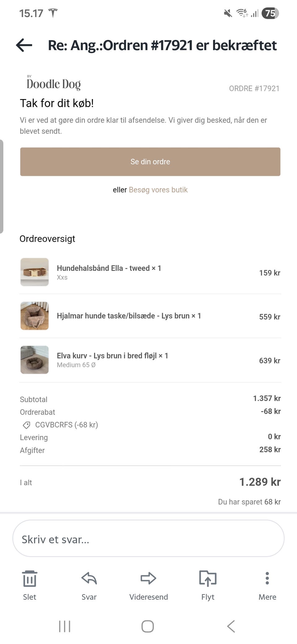
Task: Open the Besøg vores butik link
Action: point(158,190)
